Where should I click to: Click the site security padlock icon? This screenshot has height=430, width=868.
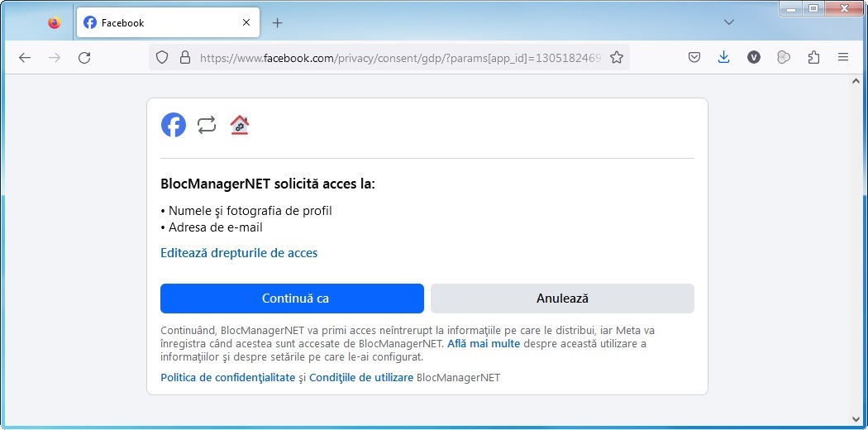click(184, 58)
